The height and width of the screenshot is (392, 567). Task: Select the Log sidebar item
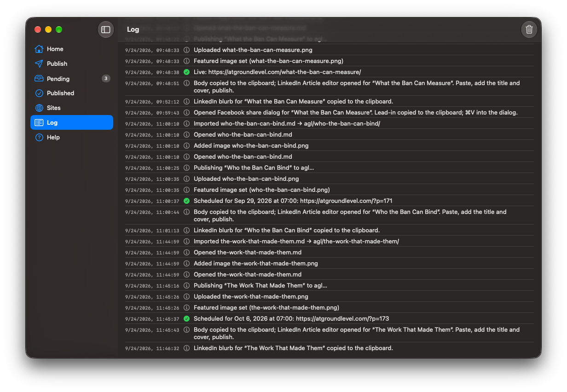point(72,122)
